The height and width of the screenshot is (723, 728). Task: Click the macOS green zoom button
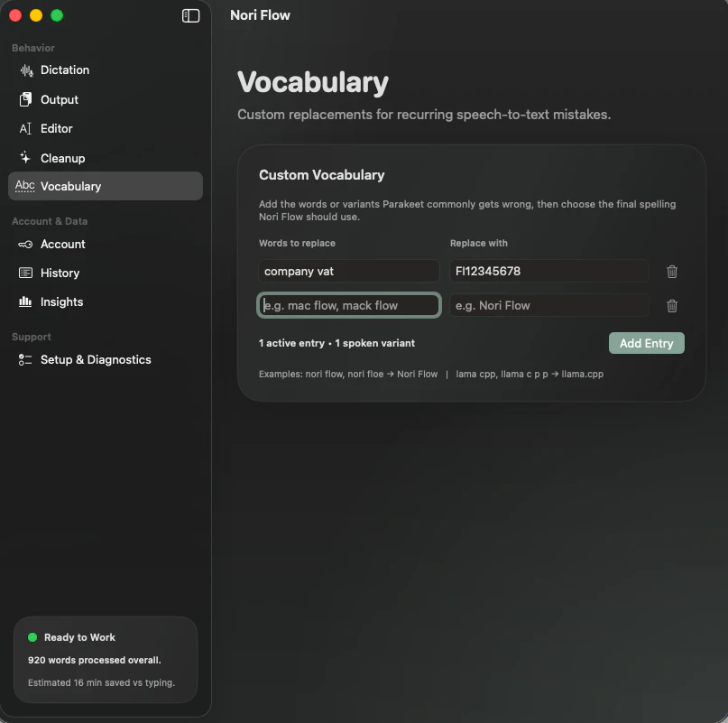click(x=57, y=15)
